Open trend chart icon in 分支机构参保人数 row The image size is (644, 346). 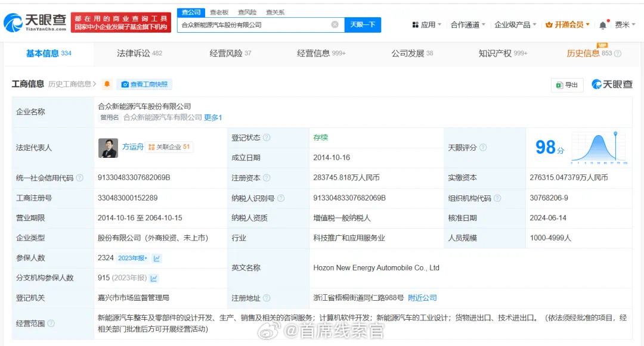point(154,278)
